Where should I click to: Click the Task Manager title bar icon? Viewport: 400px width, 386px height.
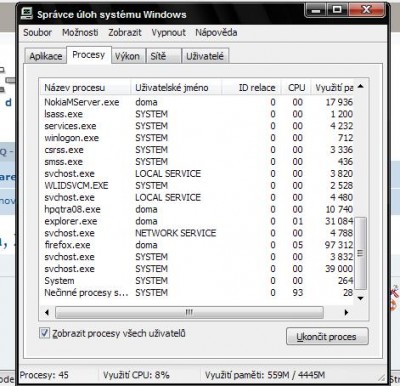tap(27, 14)
